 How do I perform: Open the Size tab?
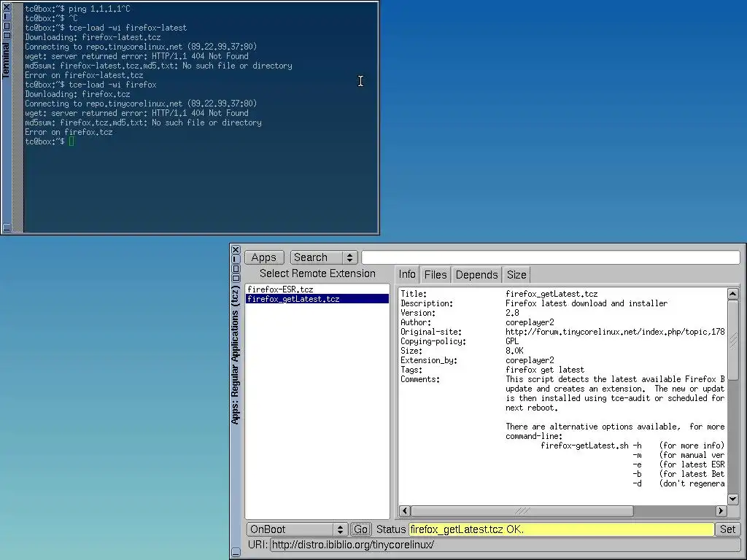click(x=516, y=275)
